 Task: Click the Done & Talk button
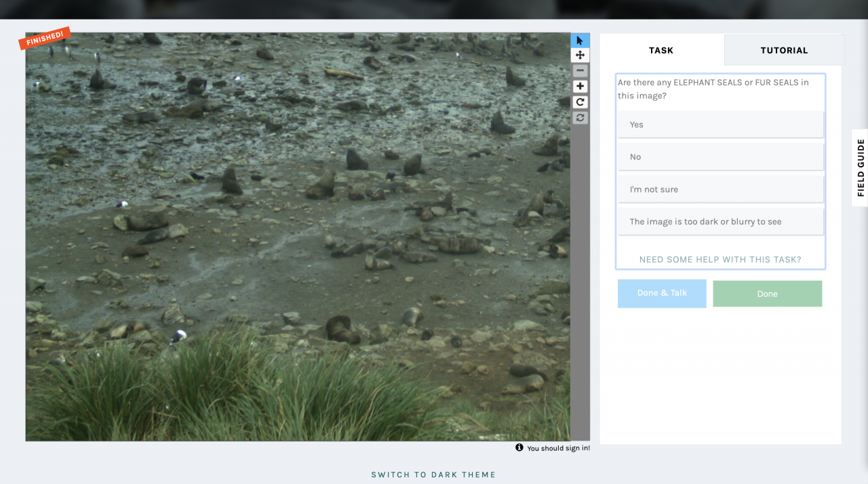point(662,294)
